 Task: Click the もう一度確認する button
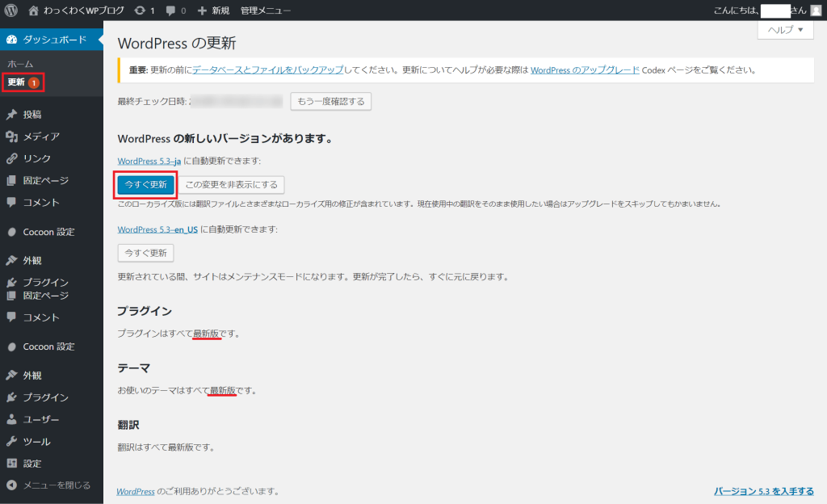coord(330,102)
